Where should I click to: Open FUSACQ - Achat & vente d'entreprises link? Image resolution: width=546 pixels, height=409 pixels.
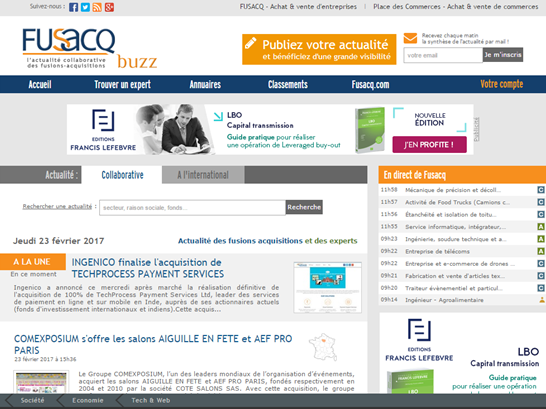pos(298,7)
